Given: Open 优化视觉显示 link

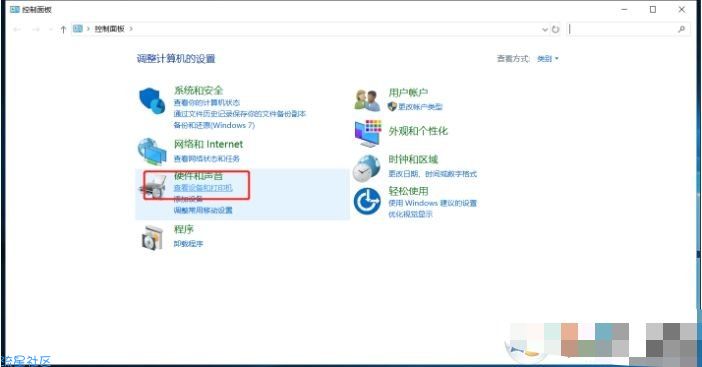Looking at the screenshot, I should coord(410,214).
